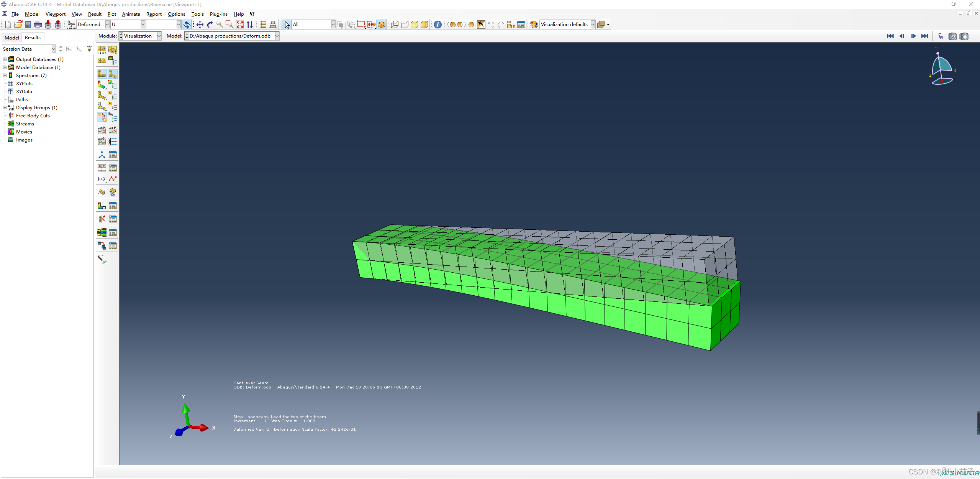The height and width of the screenshot is (479, 980).
Task: Open the Query information tool
Action: [x=438, y=24]
